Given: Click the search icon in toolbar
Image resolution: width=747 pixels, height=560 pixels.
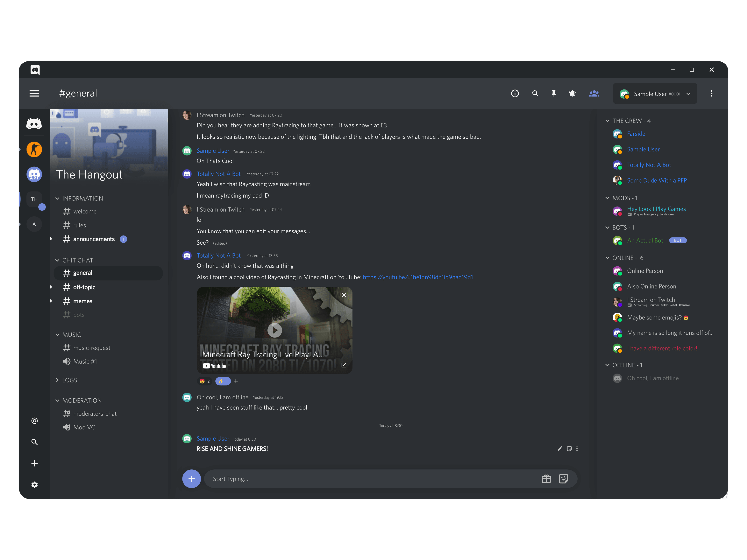Looking at the screenshot, I should pos(535,94).
